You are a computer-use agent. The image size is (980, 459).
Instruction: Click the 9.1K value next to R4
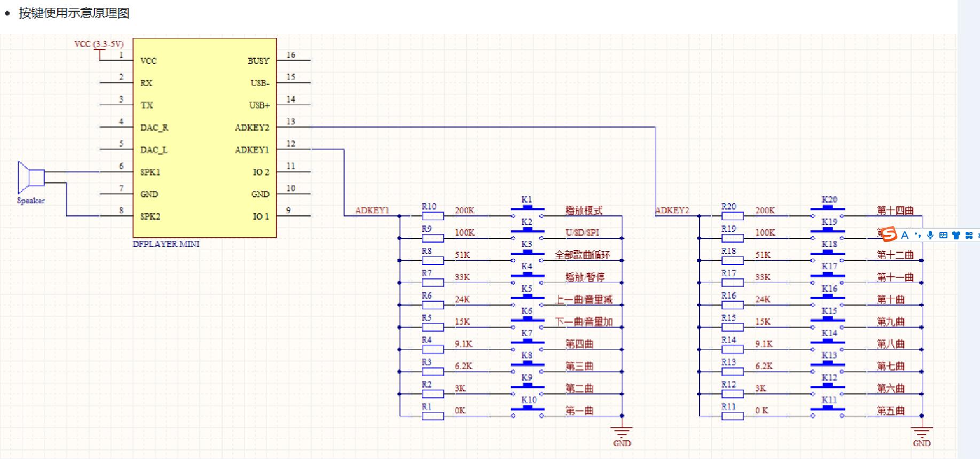[x=464, y=344]
